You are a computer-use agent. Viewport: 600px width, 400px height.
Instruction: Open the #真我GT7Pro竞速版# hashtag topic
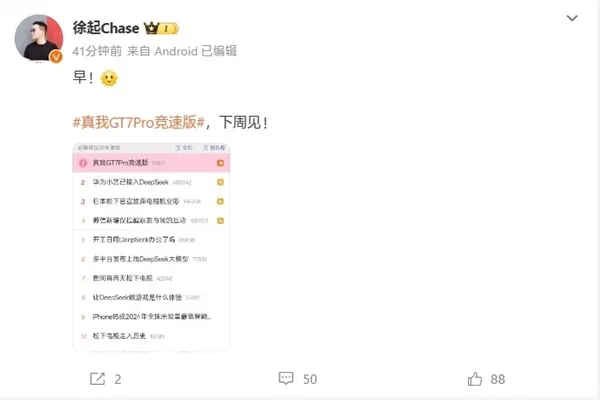(139, 122)
